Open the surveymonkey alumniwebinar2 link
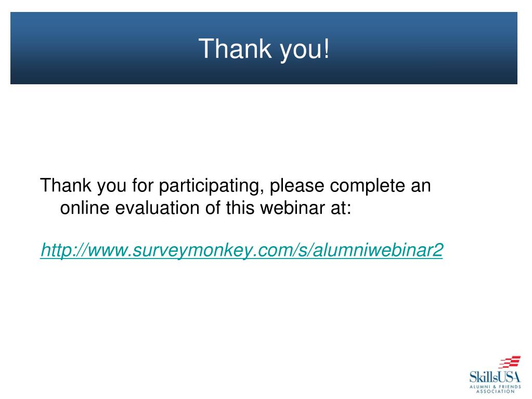The image size is (532, 399). (x=242, y=250)
